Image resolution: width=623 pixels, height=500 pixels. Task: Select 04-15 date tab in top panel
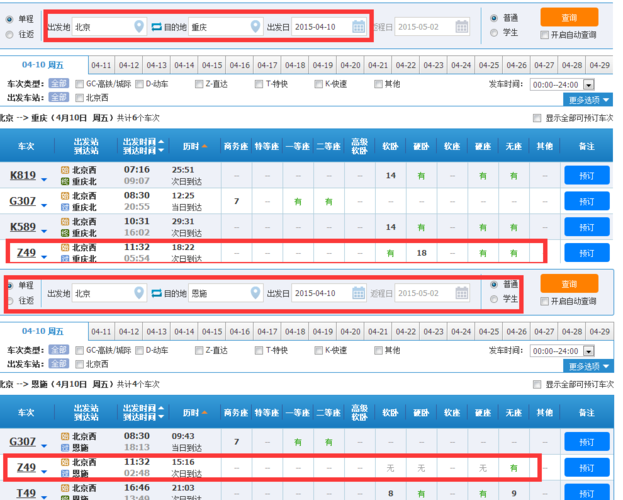212,65
